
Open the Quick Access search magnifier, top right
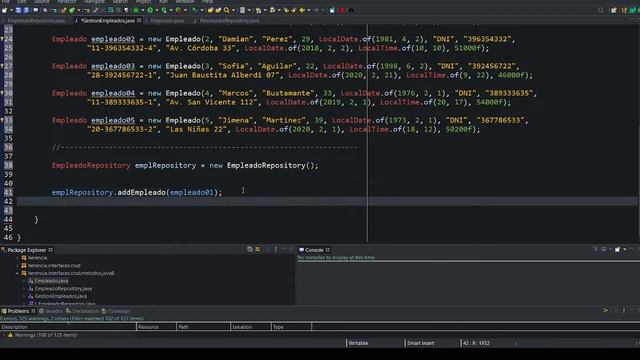(601, 10)
